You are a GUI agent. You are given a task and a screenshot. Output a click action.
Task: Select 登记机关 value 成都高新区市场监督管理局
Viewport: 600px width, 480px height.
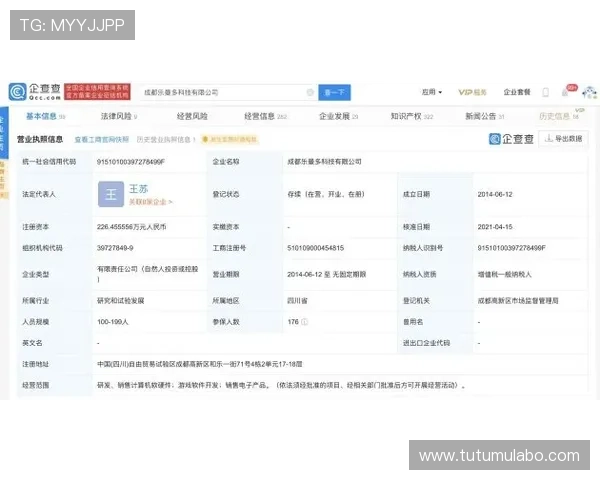pyautogui.click(x=518, y=301)
